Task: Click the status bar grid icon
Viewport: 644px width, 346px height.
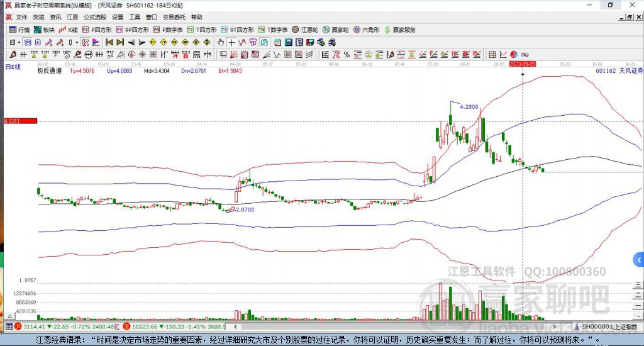Action: tap(9, 326)
